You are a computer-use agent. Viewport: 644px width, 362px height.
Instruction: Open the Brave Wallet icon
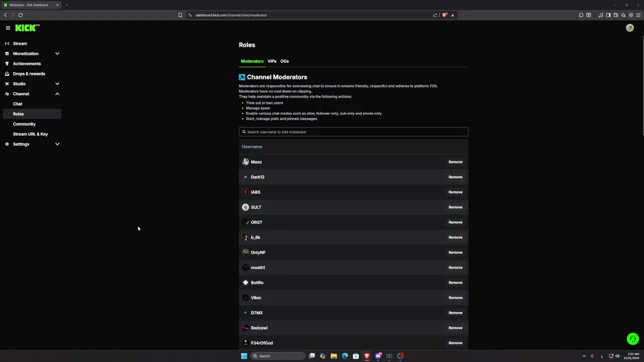pyautogui.click(x=615, y=15)
